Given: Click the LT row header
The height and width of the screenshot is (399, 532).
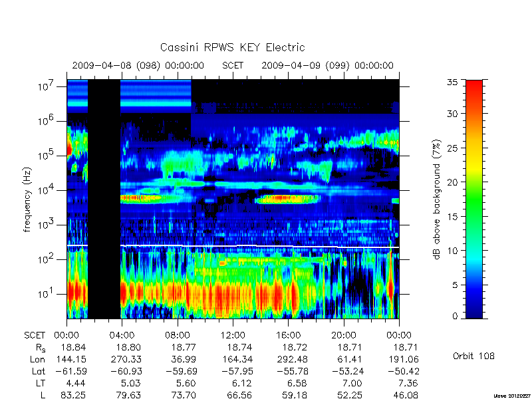Looking at the screenshot, I should pyautogui.click(x=41, y=383).
